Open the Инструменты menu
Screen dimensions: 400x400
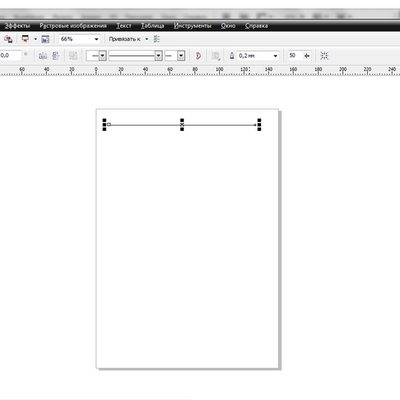pos(192,26)
